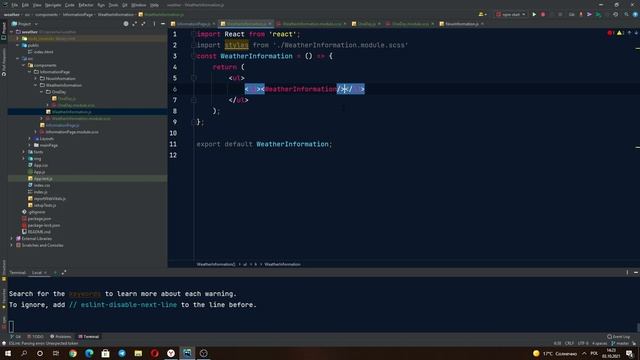Open the Pull Requests tool window stripe

click(x=4, y=62)
